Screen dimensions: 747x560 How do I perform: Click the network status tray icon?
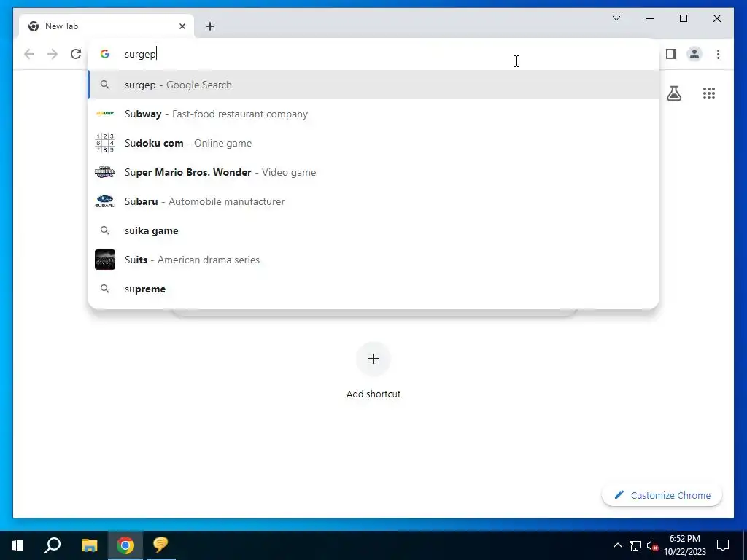pyautogui.click(x=635, y=545)
